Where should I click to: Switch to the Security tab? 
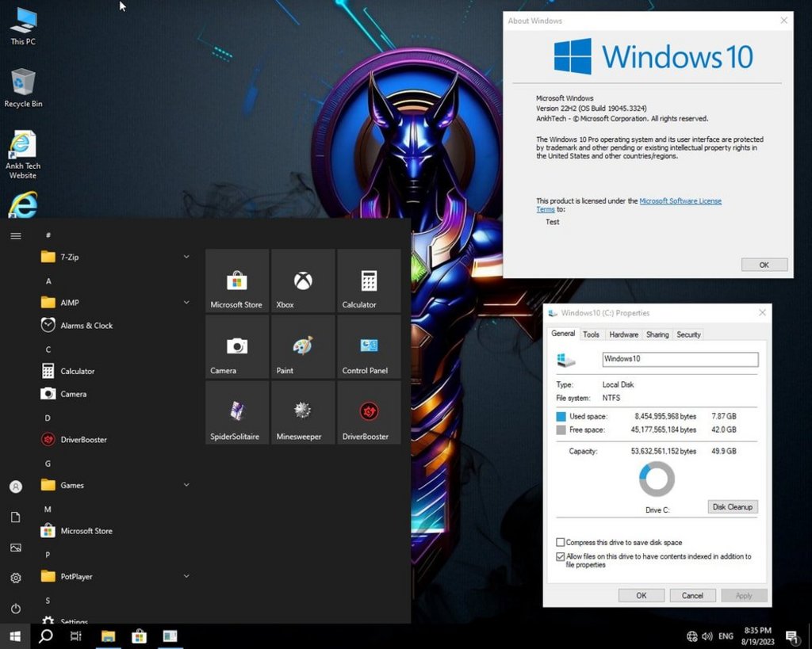[688, 334]
